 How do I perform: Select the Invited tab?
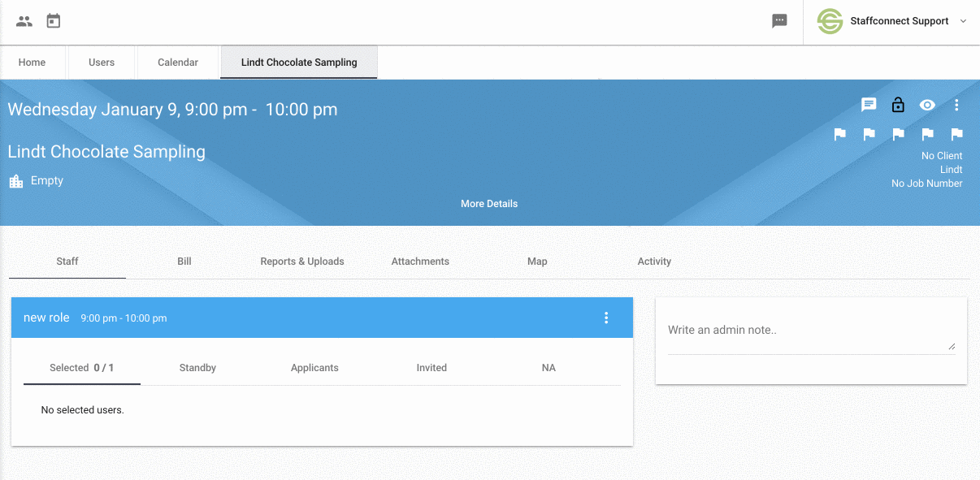pyautogui.click(x=431, y=368)
